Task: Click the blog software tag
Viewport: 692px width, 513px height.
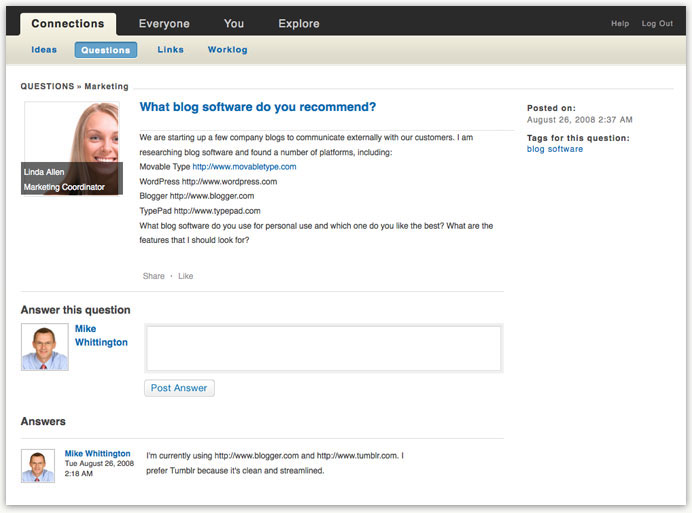Action: pos(555,149)
